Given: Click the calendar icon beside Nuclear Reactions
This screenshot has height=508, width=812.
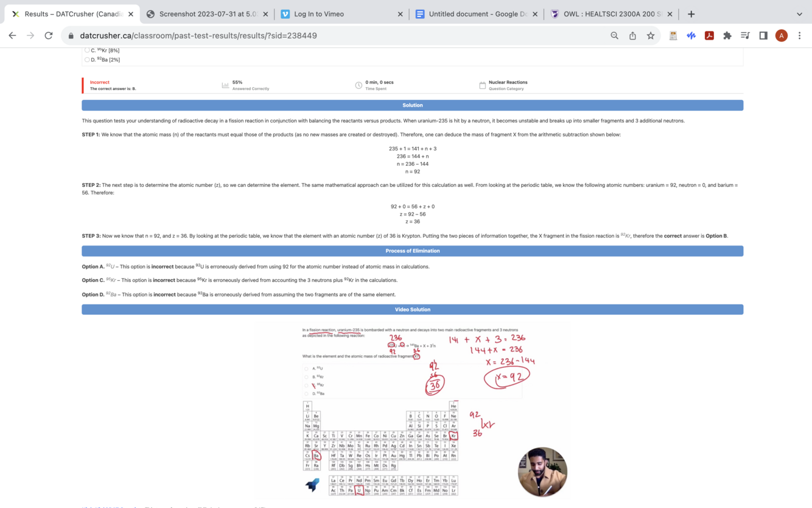Looking at the screenshot, I should pyautogui.click(x=482, y=85).
